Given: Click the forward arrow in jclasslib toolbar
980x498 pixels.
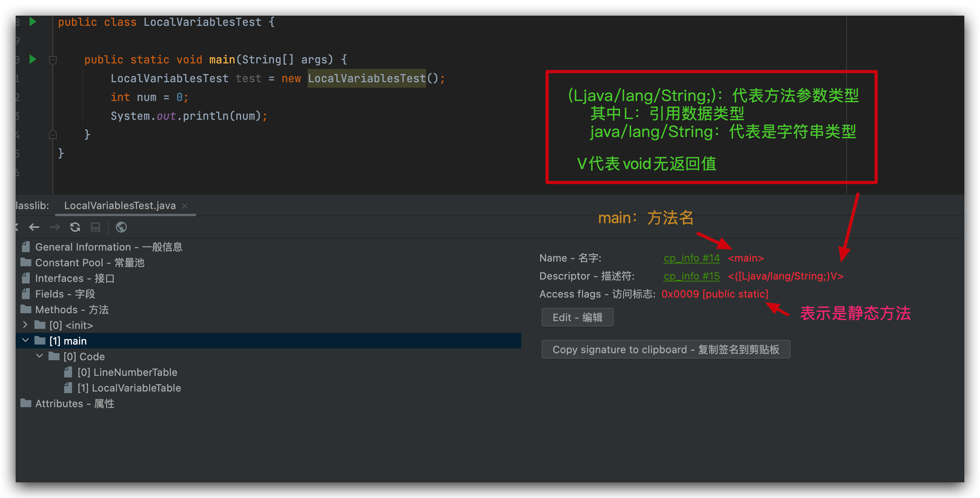Looking at the screenshot, I should click(55, 227).
